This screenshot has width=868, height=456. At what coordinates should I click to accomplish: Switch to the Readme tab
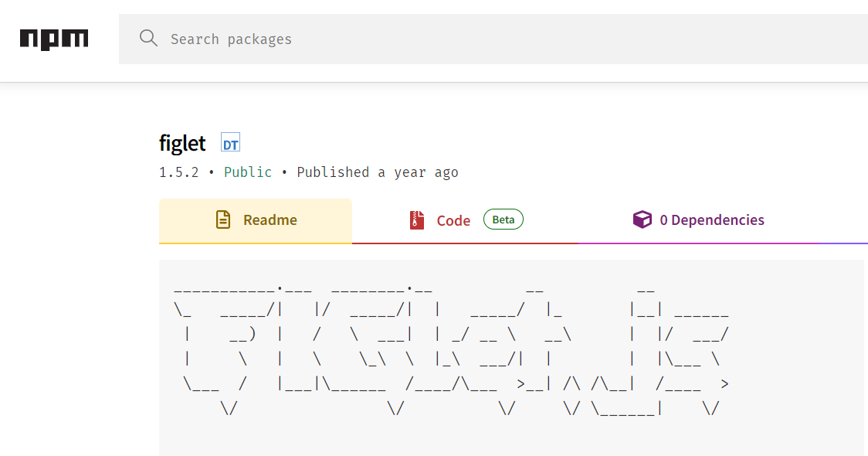click(x=255, y=220)
